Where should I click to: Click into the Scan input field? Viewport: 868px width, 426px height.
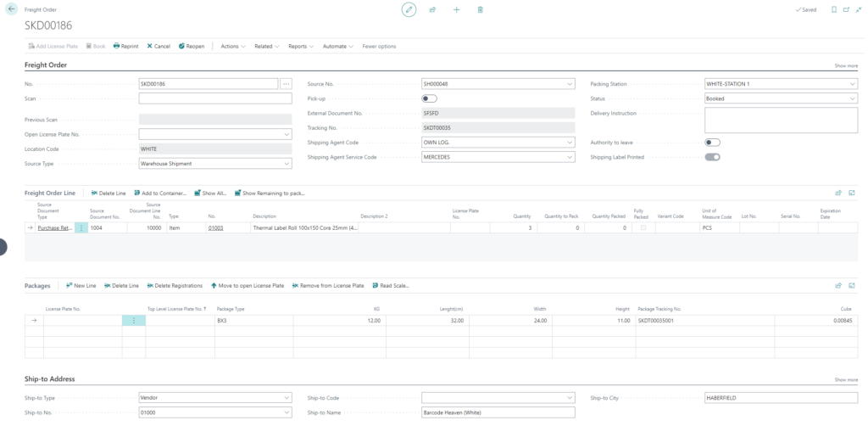pos(214,98)
